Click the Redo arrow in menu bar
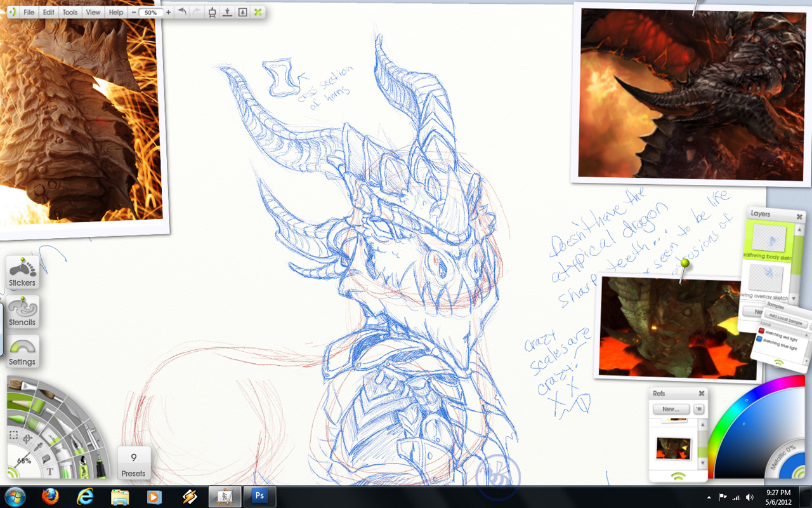The image size is (812, 508). pos(197,12)
